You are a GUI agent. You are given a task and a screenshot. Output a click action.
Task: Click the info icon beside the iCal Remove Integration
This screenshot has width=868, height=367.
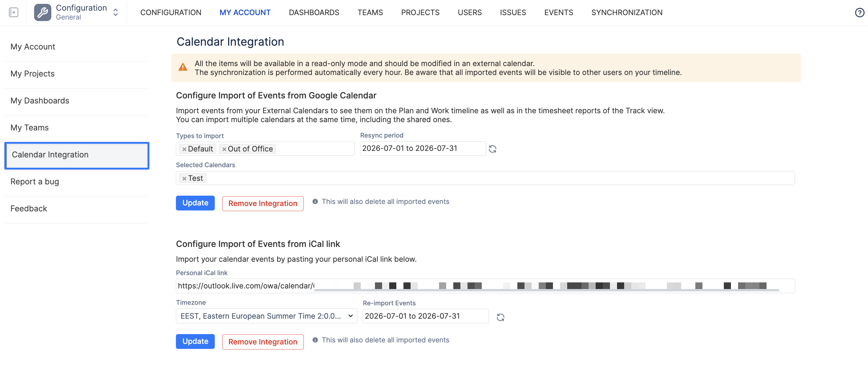(x=315, y=340)
